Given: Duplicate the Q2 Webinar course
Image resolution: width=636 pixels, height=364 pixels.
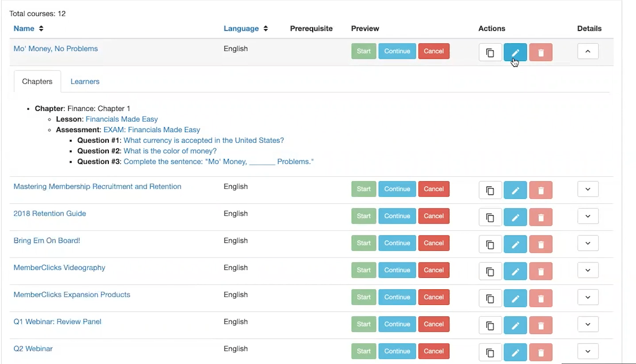Looking at the screenshot, I should [x=490, y=352].
